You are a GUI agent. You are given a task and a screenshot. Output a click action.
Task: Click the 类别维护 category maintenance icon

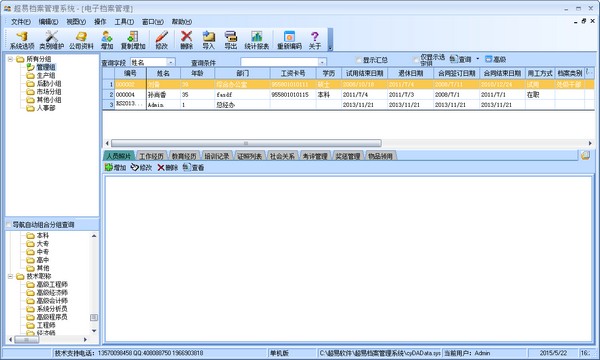(x=51, y=40)
